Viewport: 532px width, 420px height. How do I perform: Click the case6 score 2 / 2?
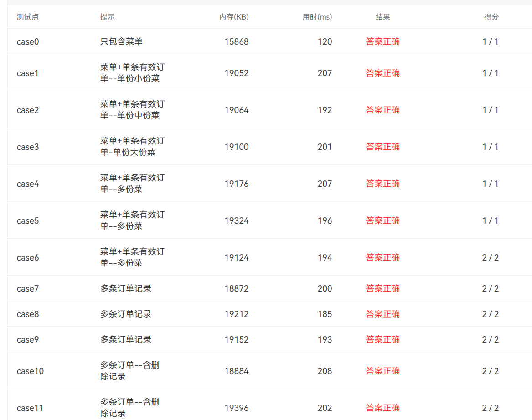490,257
